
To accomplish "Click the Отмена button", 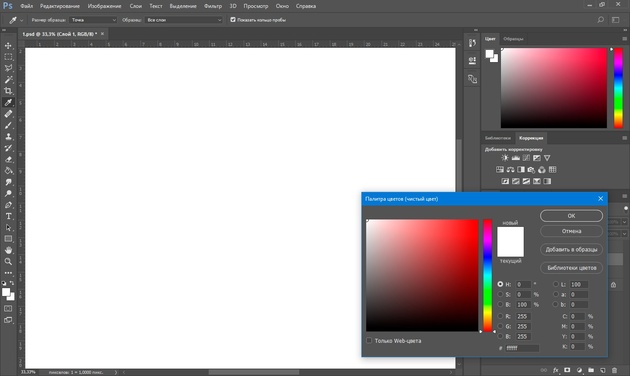I will [571, 231].
